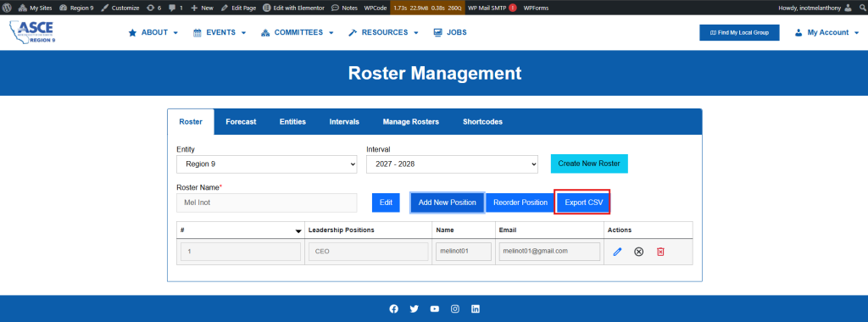
Task: Expand the COMMITTEES navigation menu
Action: pos(298,33)
